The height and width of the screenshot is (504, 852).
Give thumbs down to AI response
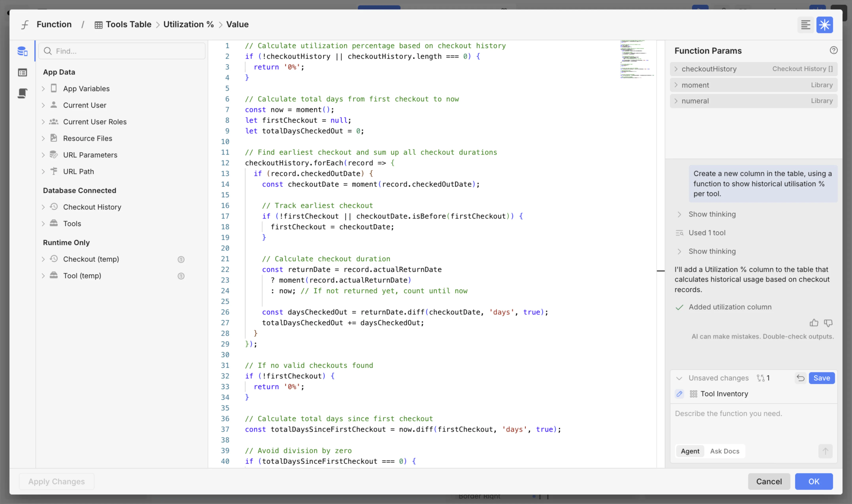[828, 323]
